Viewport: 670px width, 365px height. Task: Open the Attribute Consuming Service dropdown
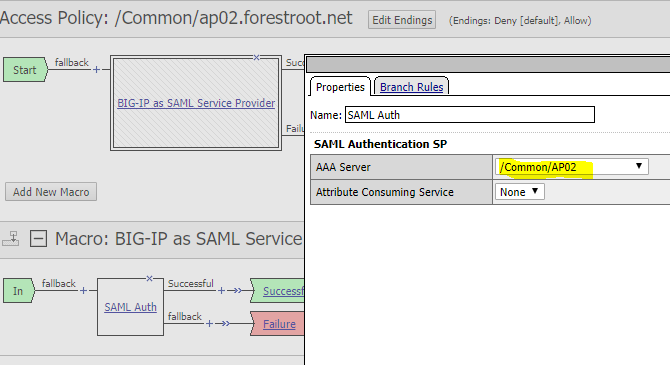[519, 192]
